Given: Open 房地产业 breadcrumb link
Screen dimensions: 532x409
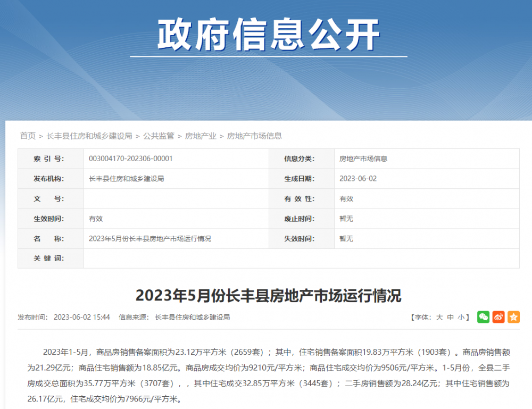Looking at the screenshot, I should point(201,136).
